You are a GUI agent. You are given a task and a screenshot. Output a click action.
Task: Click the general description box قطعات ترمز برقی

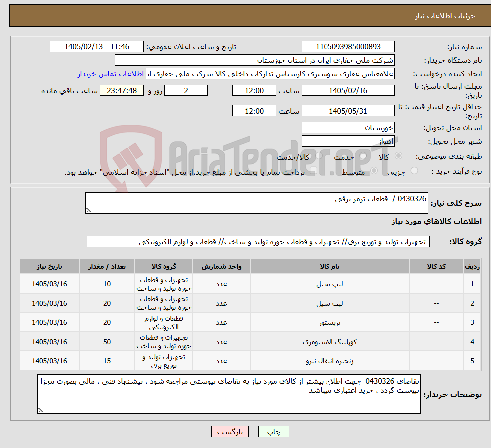click(x=256, y=203)
